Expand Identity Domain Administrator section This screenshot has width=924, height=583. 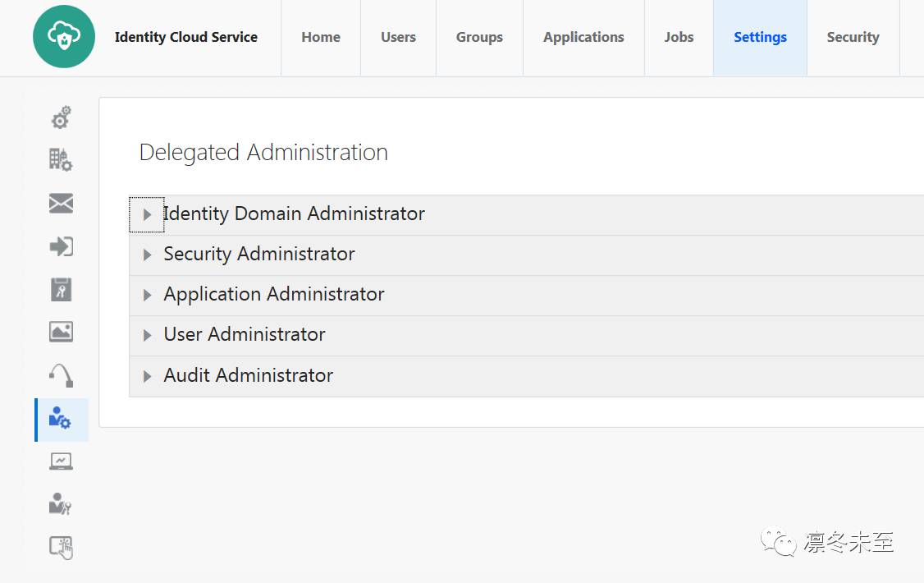click(x=148, y=214)
